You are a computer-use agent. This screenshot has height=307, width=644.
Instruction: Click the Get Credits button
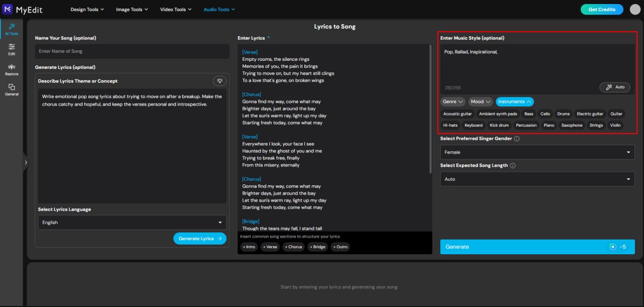[602, 9]
